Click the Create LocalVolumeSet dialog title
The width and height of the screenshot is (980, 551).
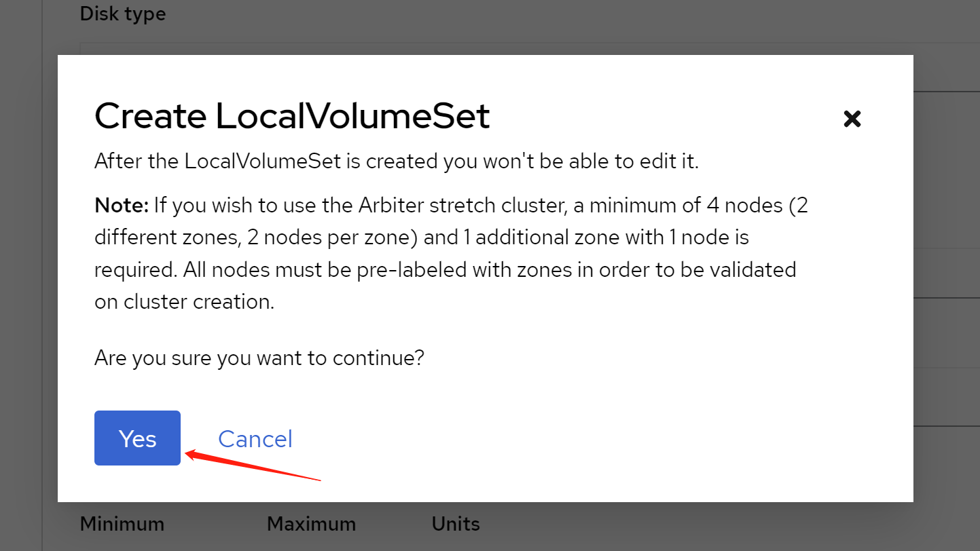(292, 117)
